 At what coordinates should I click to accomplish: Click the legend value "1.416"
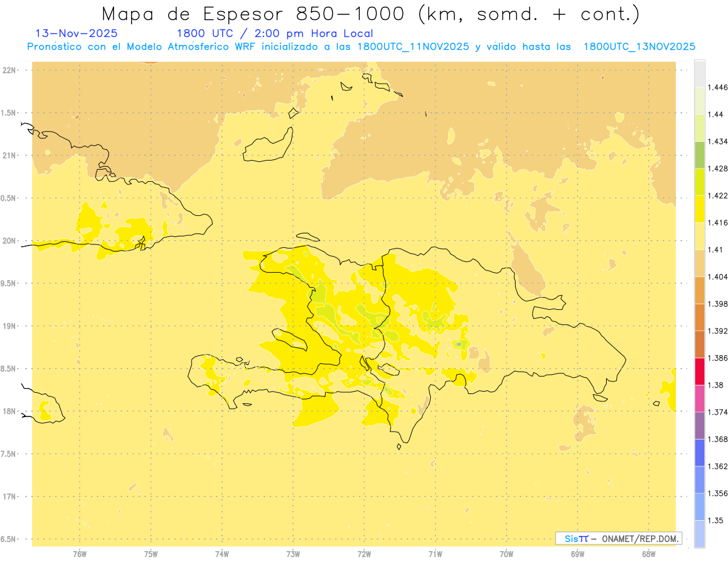click(x=718, y=222)
